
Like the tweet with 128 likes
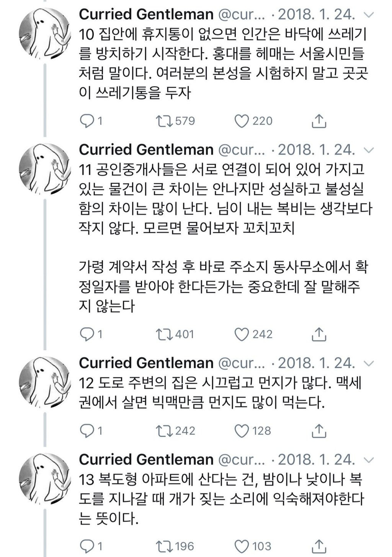coord(242,431)
